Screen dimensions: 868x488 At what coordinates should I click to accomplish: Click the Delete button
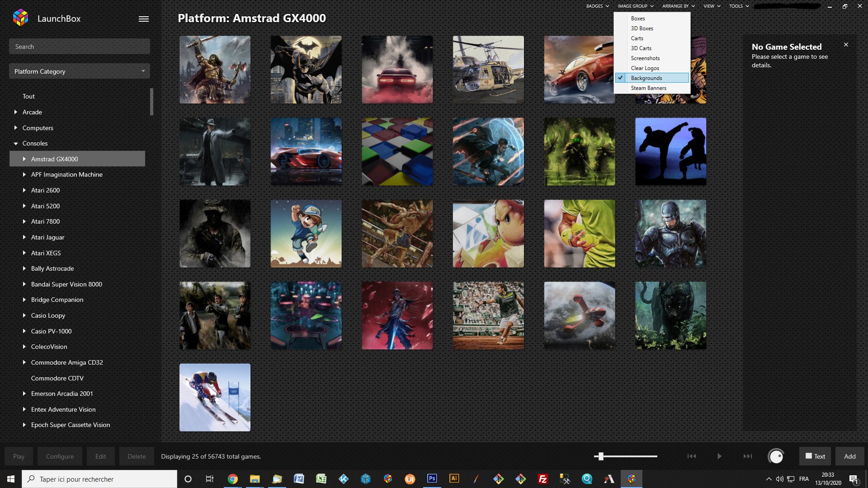137,456
